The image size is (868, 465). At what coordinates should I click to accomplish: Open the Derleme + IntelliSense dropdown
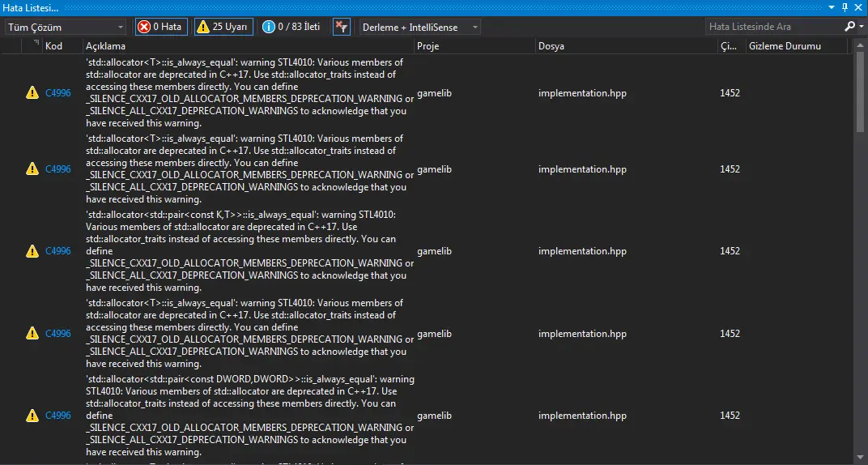[x=420, y=27]
